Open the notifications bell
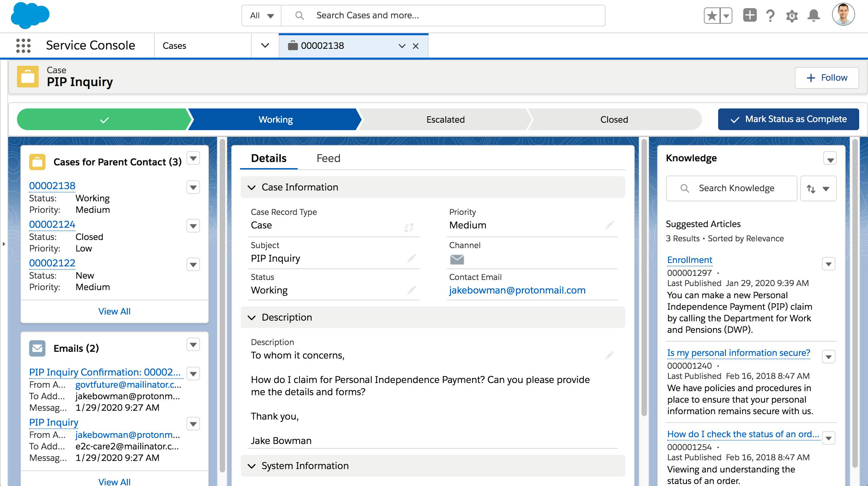The image size is (868, 486). pyautogui.click(x=814, y=16)
